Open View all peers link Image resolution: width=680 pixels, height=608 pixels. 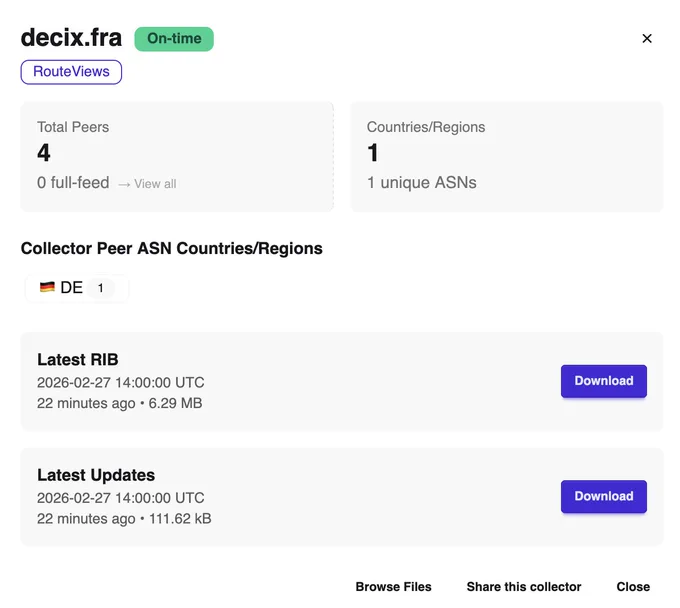(x=155, y=184)
